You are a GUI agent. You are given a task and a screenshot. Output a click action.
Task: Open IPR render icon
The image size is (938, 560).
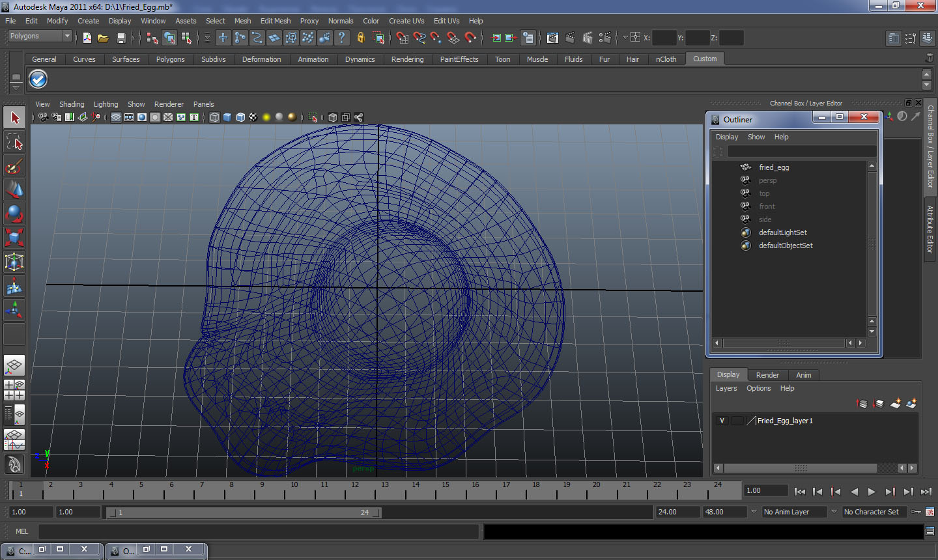pos(588,38)
